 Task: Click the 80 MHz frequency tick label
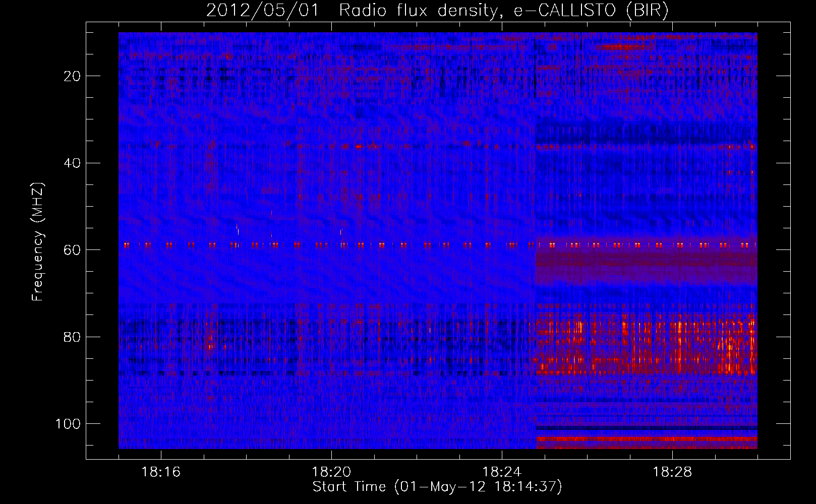(72, 337)
